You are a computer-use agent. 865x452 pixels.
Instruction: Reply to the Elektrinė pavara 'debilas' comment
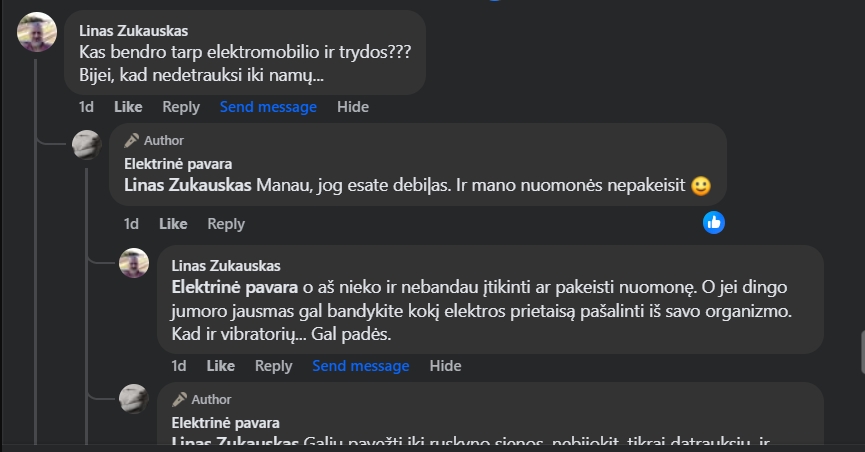(226, 224)
